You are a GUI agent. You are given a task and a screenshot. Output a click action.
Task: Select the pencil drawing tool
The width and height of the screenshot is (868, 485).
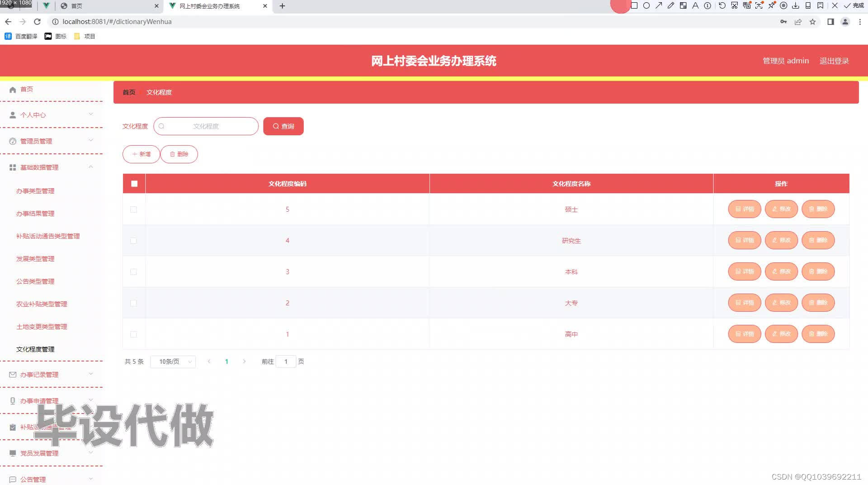pos(671,6)
